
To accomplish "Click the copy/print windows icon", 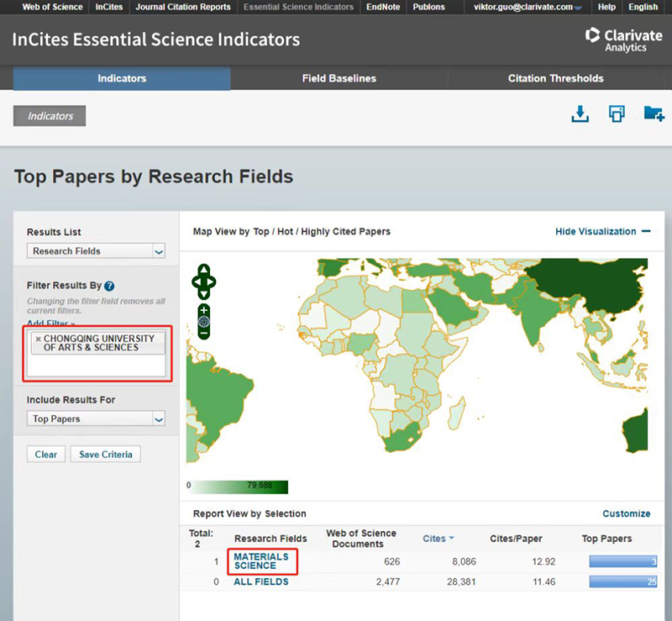I will click(617, 114).
